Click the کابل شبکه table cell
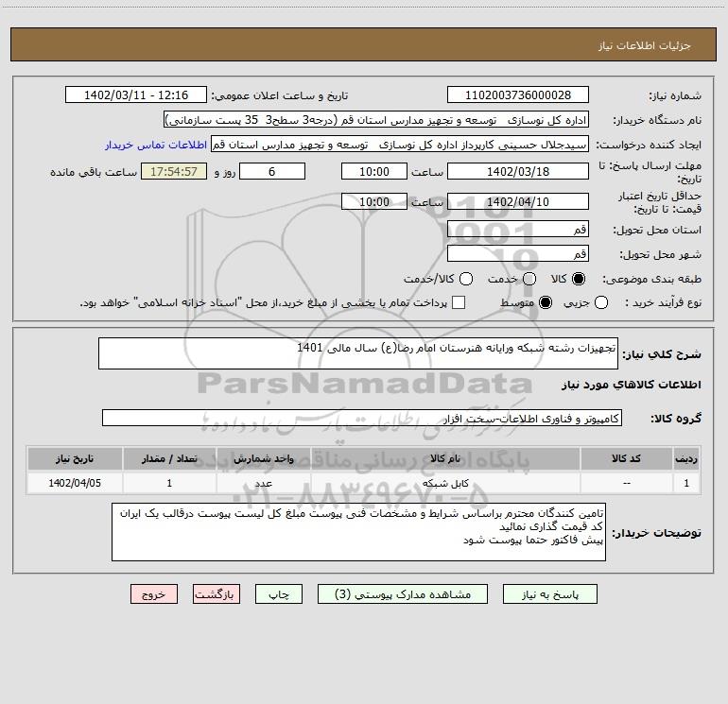Image resolution: width=728 pixels, height=704 pixels. pyautogui.click(x=445, y=483)
